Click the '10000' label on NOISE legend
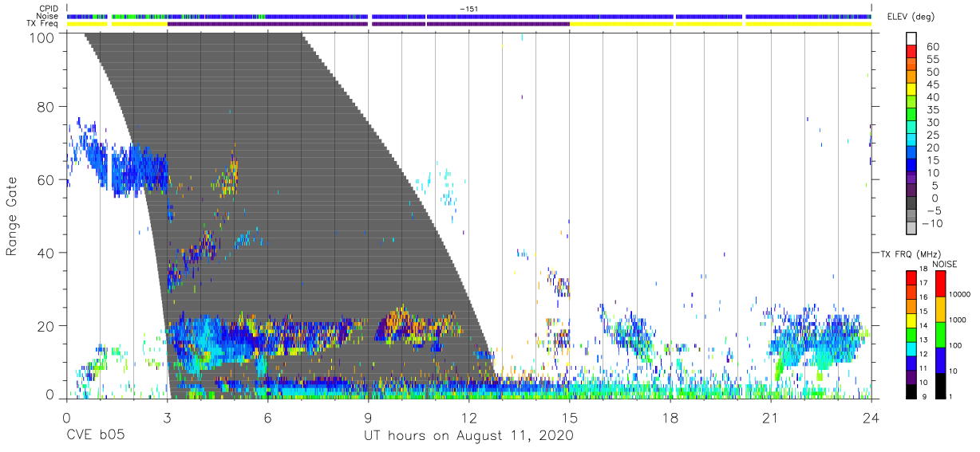Image resolution: width=980 pixels, height=452 pixels. (x=961, y=295)
